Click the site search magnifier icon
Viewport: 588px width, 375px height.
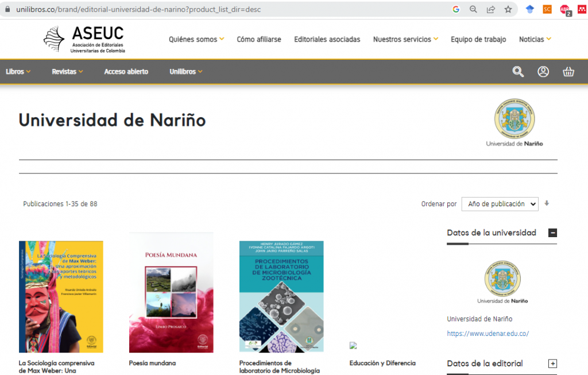pos(518,72)
